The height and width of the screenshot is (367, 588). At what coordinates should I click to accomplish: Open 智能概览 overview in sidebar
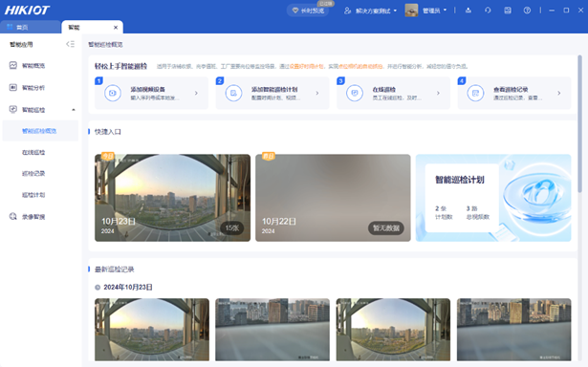(39, 66)
